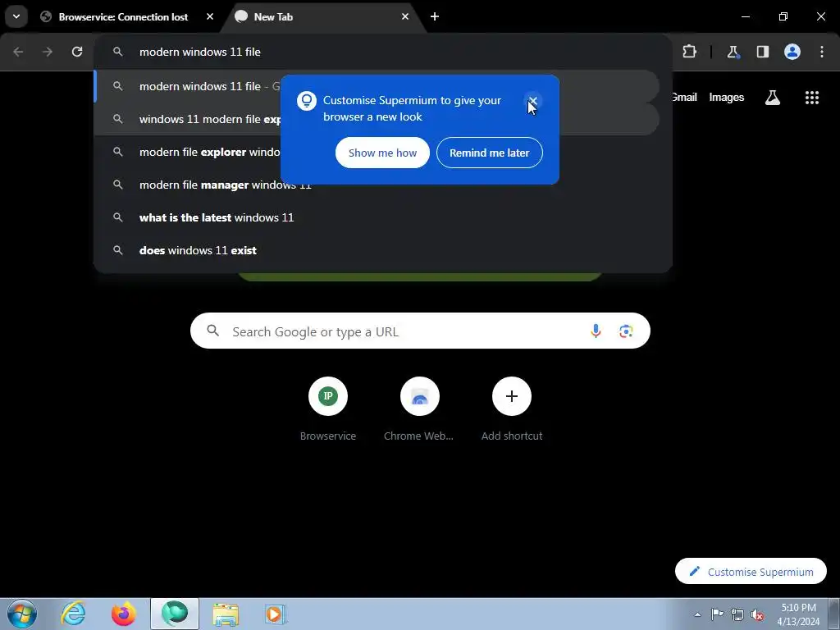Image resolution: width=840 pixels, height=630 pixels.
Task: Select "does windows 11 exist" suggestion
Action: pos(376,250)
